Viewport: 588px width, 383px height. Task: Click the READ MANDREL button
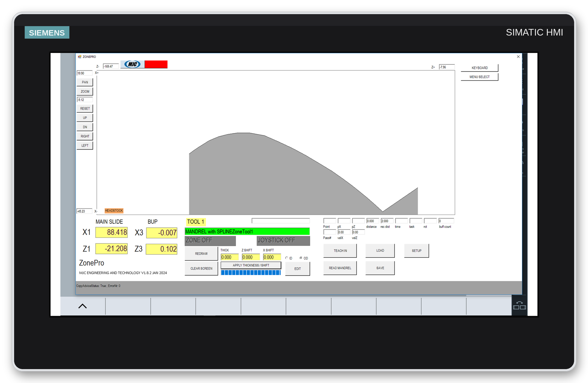(340, 268)
